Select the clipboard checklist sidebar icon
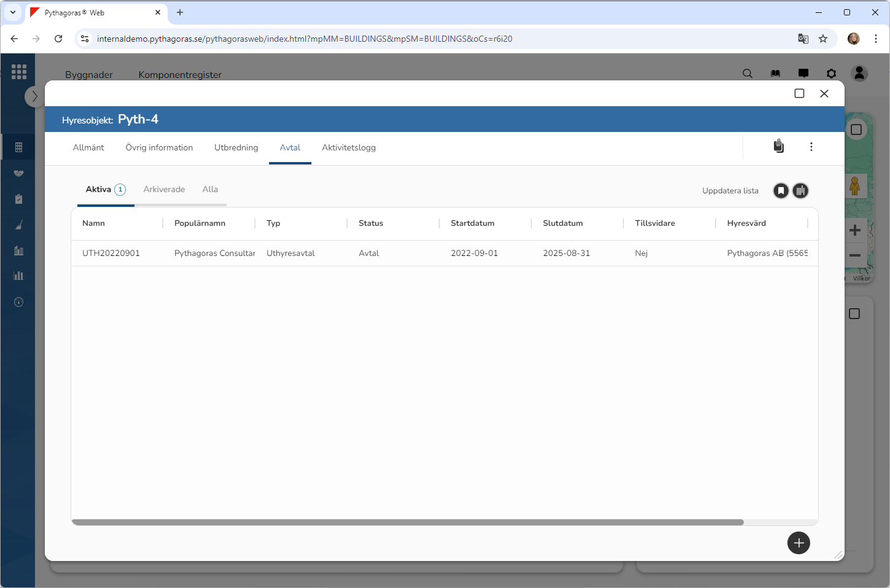Screen dimensions: 890x588 (18, 199)
